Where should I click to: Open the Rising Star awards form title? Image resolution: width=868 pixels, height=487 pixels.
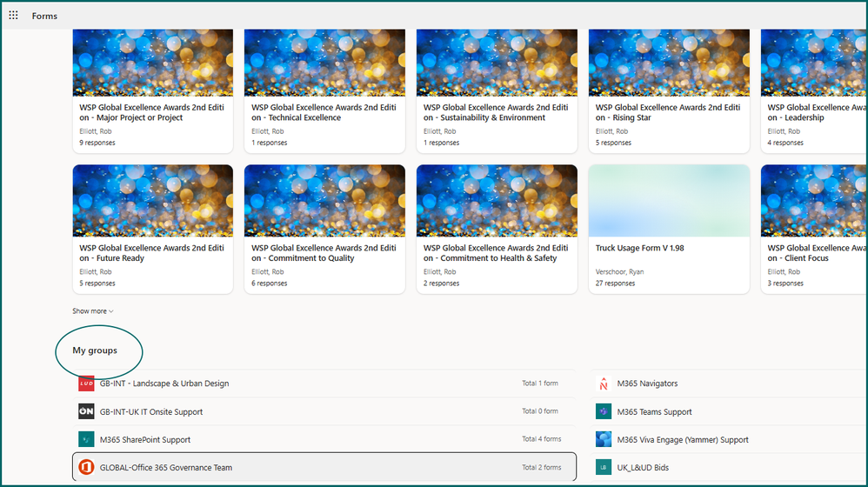668,112
